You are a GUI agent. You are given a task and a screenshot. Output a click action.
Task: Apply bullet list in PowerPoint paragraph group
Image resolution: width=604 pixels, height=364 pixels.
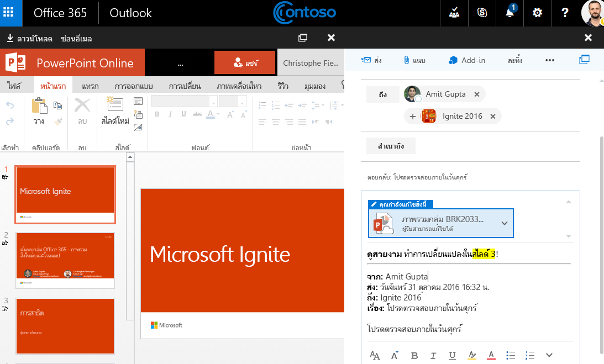pyautogui.click(x=262, y=105)
